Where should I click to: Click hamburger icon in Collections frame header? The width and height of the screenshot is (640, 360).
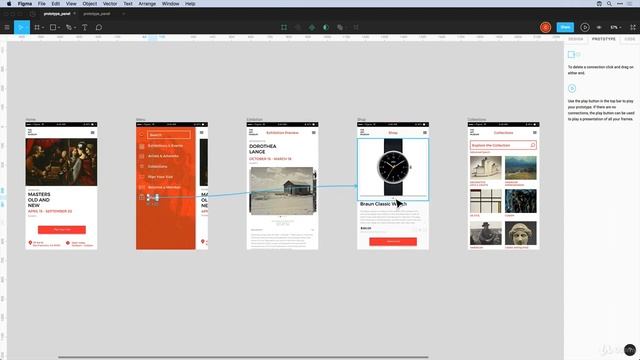point(535,133)
